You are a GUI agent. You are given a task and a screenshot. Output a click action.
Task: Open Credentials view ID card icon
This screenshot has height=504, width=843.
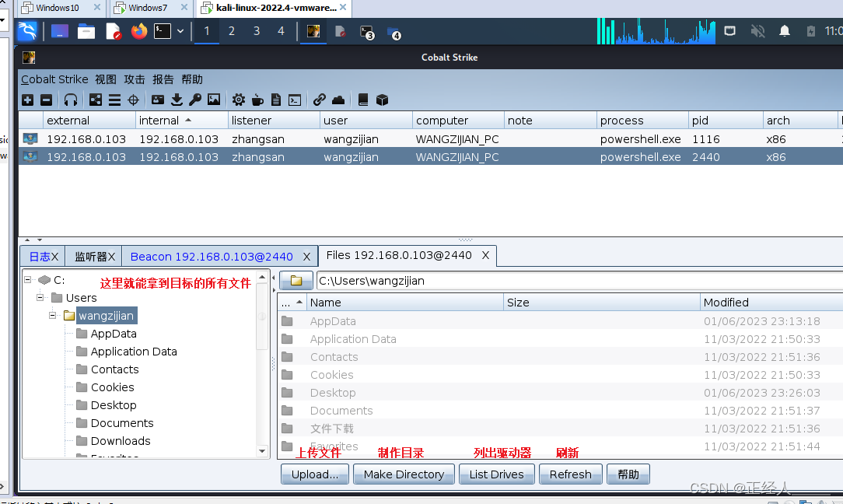(158, 100)
